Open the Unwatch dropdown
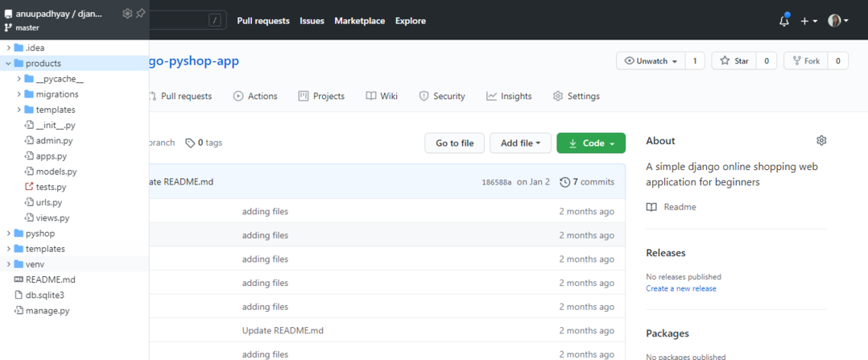The width and height of the screenshot is (868, 360). pyautogui.click(x=651, y=61)
